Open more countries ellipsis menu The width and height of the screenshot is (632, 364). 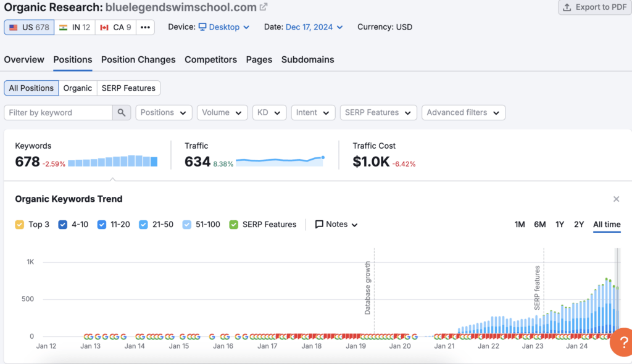145,27
